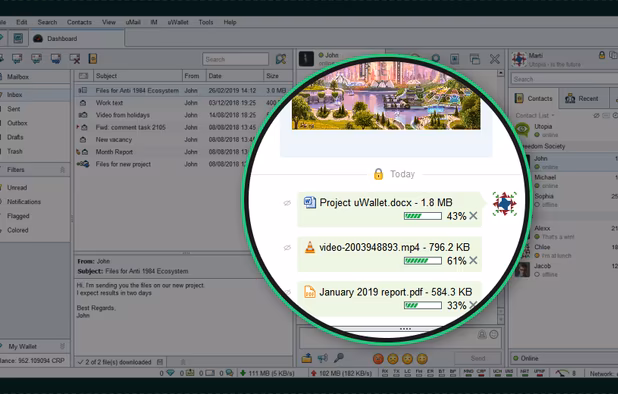Click the Project uWallet.docx progress bar
618x394 pixels.
pyautogui.click(x=423, y=216)
